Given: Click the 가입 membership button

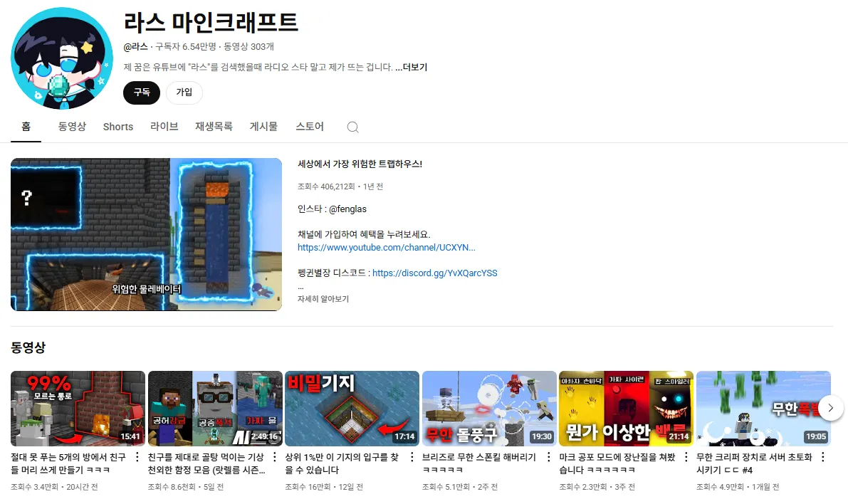Looking at the screenshot, I should click(x=184, y=93).
